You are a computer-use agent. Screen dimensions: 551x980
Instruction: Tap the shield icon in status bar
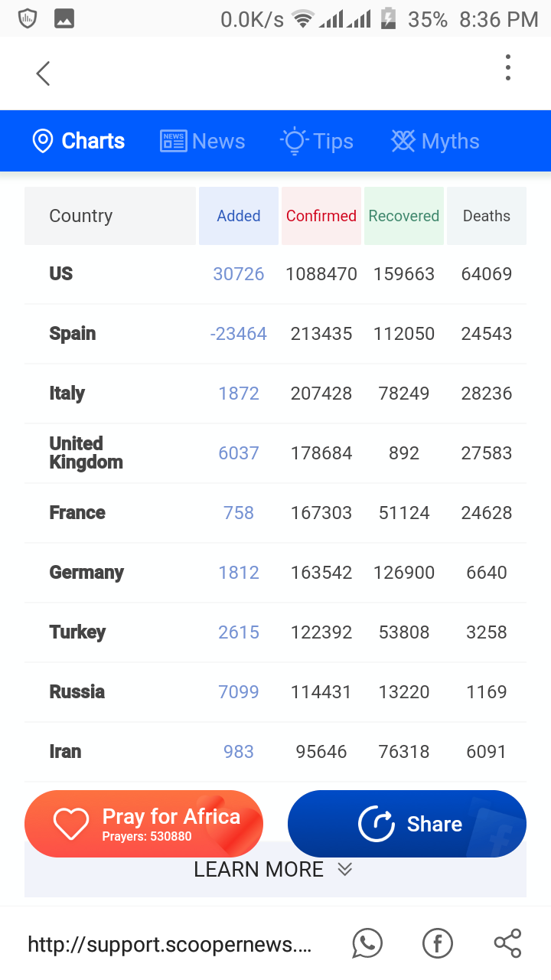(28, 18)
